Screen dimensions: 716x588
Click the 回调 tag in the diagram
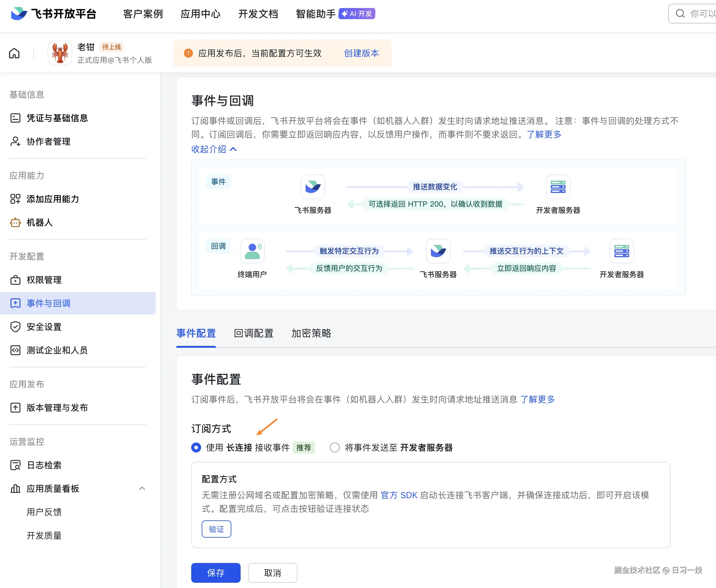tap(218, 246)
